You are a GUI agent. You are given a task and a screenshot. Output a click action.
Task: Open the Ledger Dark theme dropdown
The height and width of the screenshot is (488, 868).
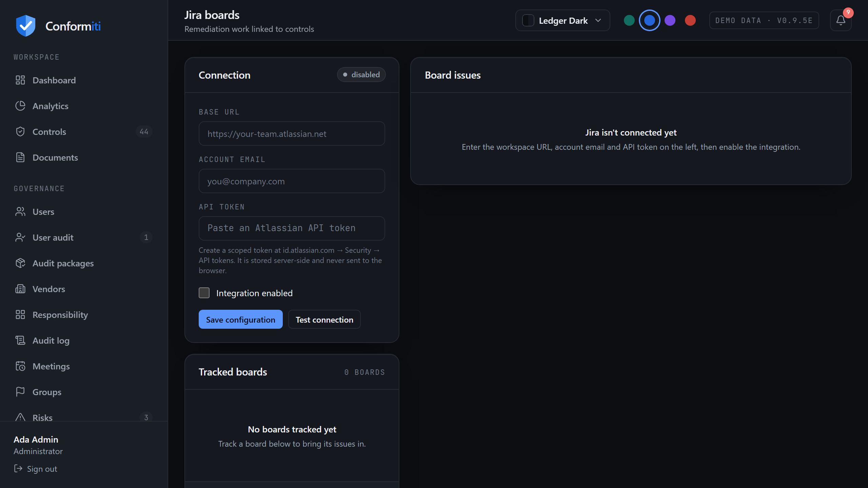click(x=563, y=20)
